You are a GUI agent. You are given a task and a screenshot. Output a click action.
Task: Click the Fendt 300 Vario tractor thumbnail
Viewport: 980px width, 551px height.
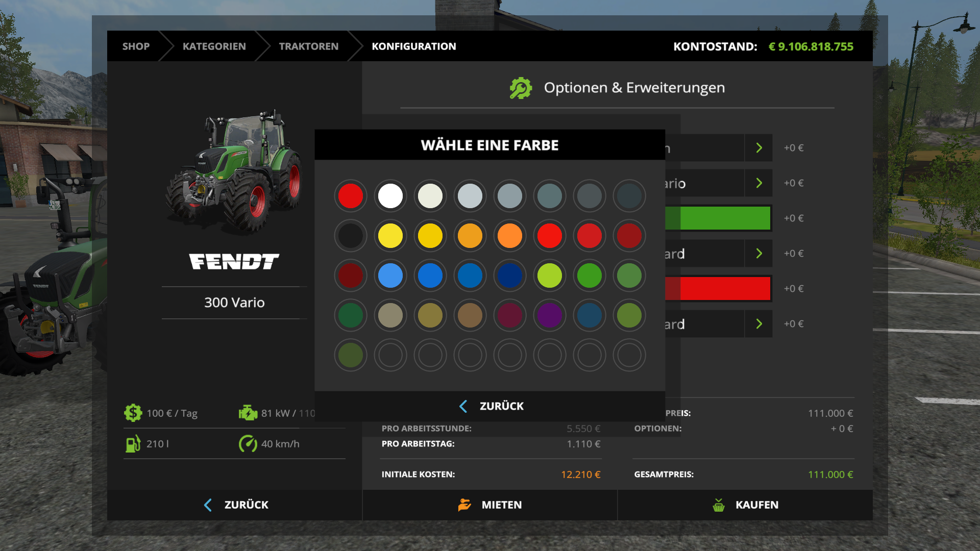(x=234, y=171)
